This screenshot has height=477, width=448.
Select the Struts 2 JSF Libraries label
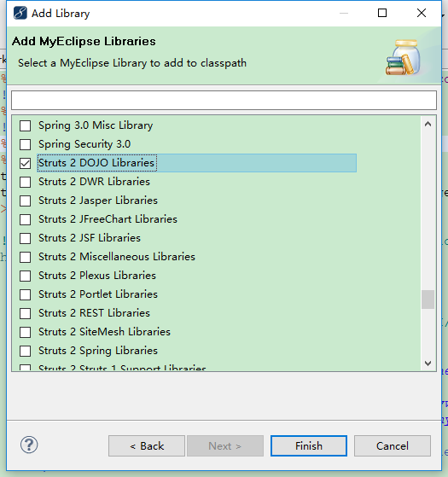click(90, 238)
